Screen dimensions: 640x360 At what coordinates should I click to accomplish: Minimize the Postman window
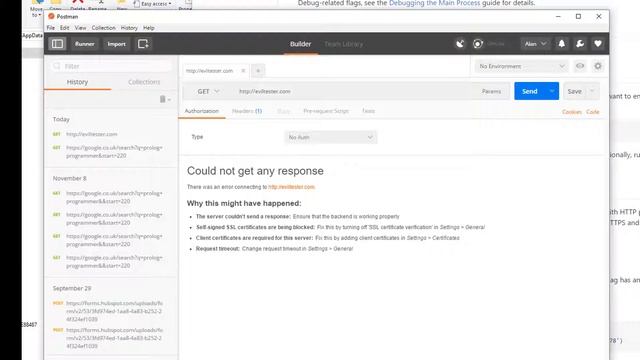click(x=558, y=16)
